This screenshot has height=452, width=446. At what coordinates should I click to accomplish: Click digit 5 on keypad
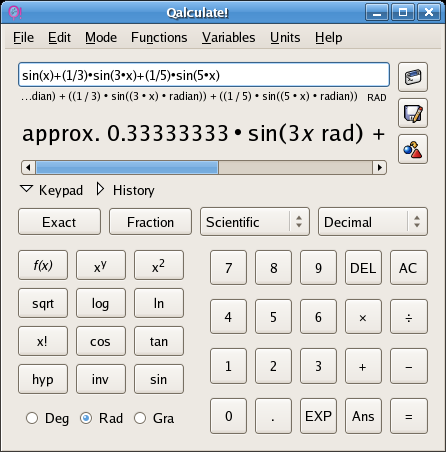coord(273,317)
